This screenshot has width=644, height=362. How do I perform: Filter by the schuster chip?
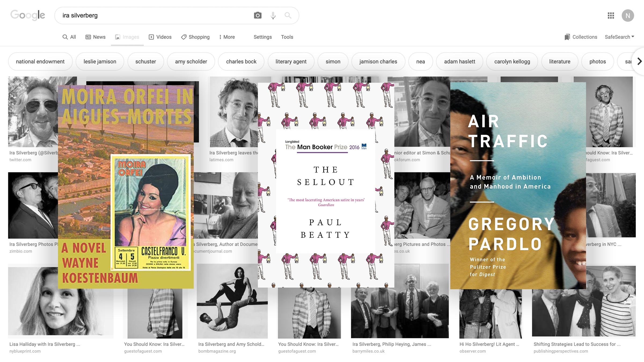point(146,61)
